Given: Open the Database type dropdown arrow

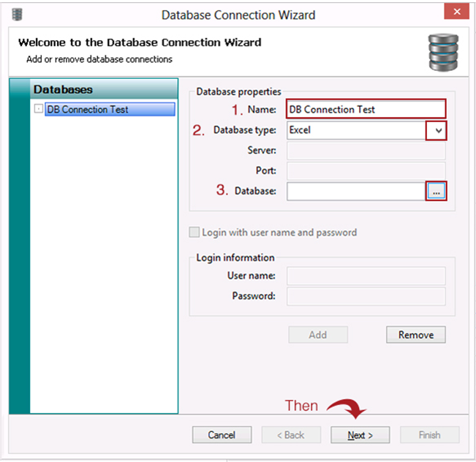Looking at the screenshot, I should pos(437,131).
